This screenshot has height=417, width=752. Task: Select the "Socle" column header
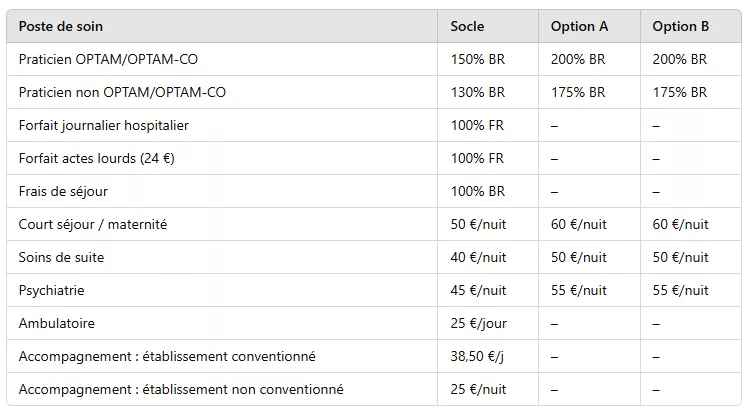467,26
